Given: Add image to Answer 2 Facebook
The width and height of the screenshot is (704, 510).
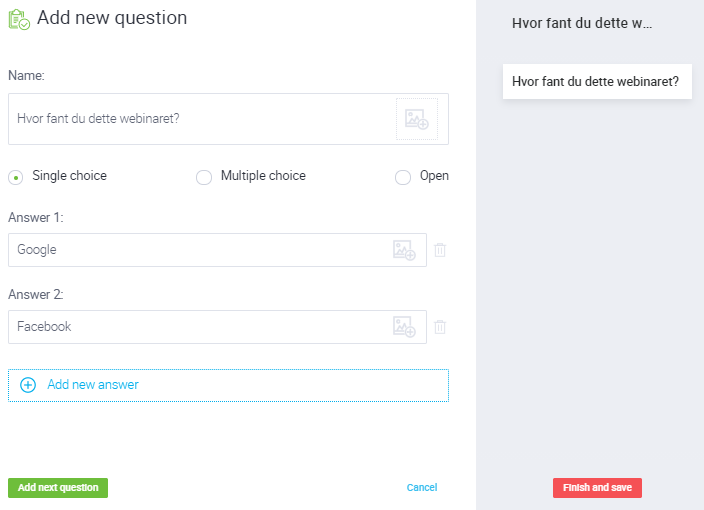Looking at the screenshot, I should coord(404,327).
